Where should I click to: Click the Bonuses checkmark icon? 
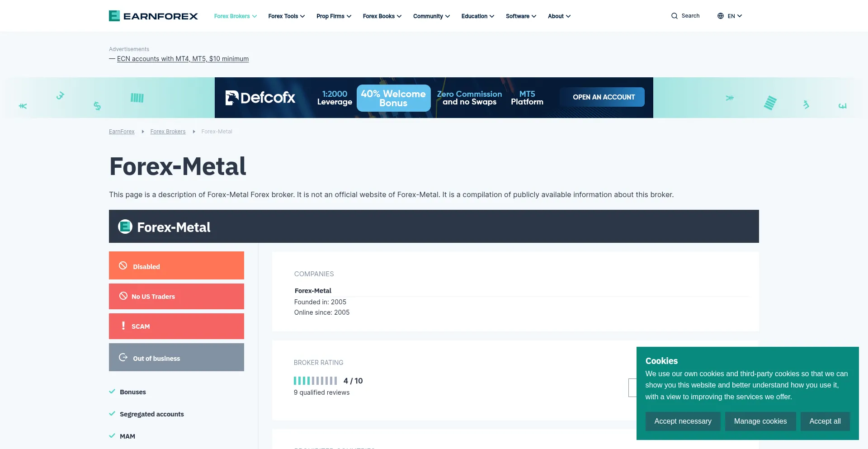pyautogui.click(x=112, y=392)
